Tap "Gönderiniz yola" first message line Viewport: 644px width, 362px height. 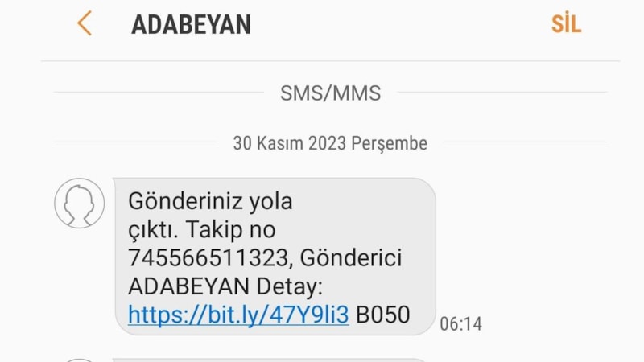point(210,202)
